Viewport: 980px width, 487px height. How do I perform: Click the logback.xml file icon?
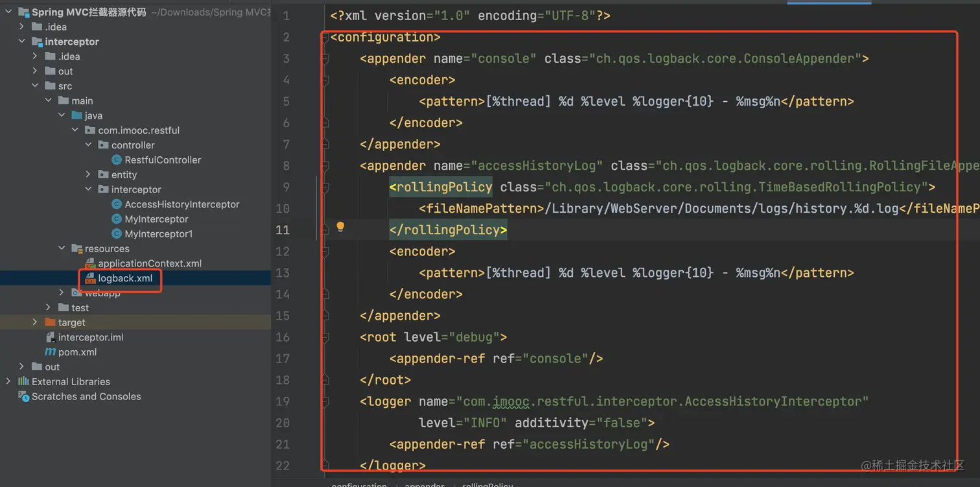point(90,278)
